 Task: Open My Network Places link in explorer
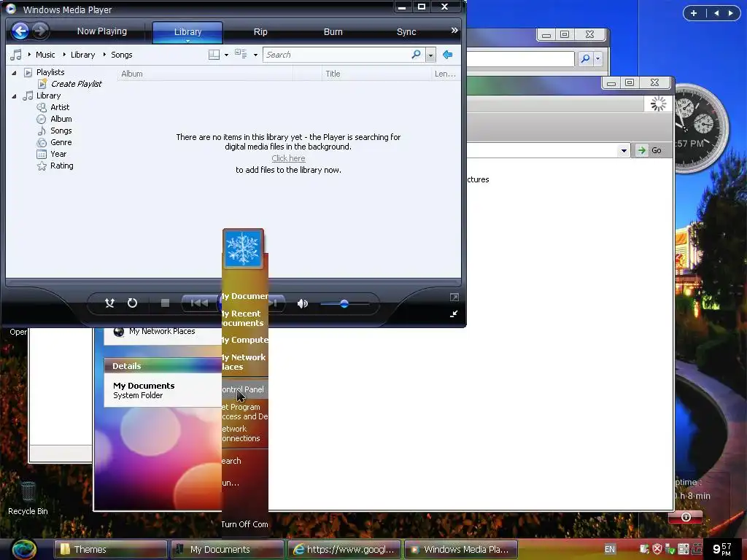coord(162,332)
